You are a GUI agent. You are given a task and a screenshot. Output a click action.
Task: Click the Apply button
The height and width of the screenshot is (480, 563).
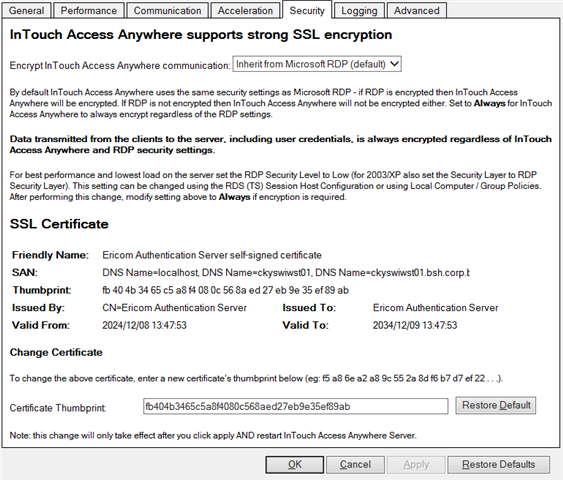pos(416,465)
